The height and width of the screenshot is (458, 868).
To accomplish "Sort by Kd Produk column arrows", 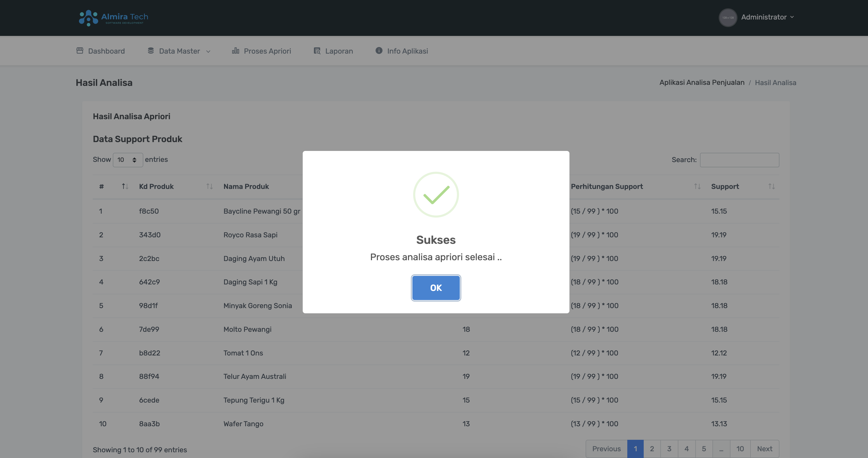I will pos(210,186).
